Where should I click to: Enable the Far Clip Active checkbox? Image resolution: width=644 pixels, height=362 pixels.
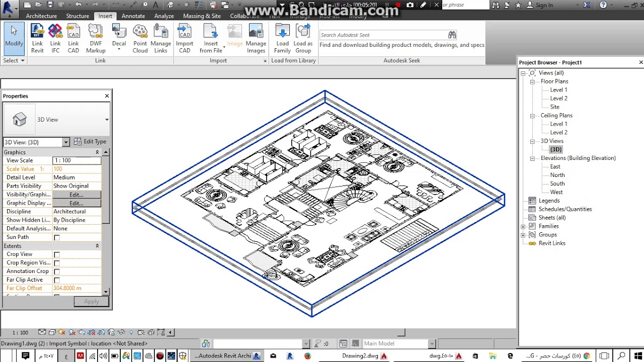57,281
